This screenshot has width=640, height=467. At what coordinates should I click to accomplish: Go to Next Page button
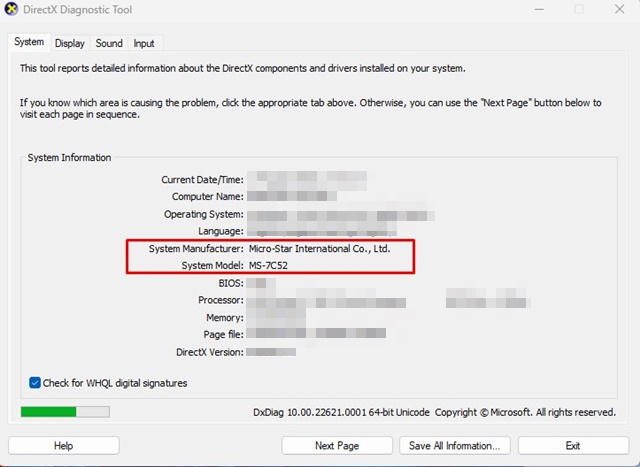(x=337, y=445)
